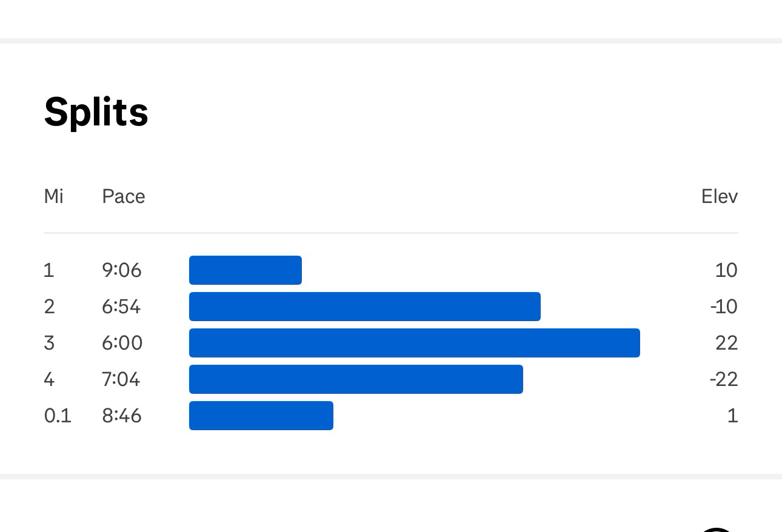
Task: Click the partially visible black circular icon
Action: (717, 530)
